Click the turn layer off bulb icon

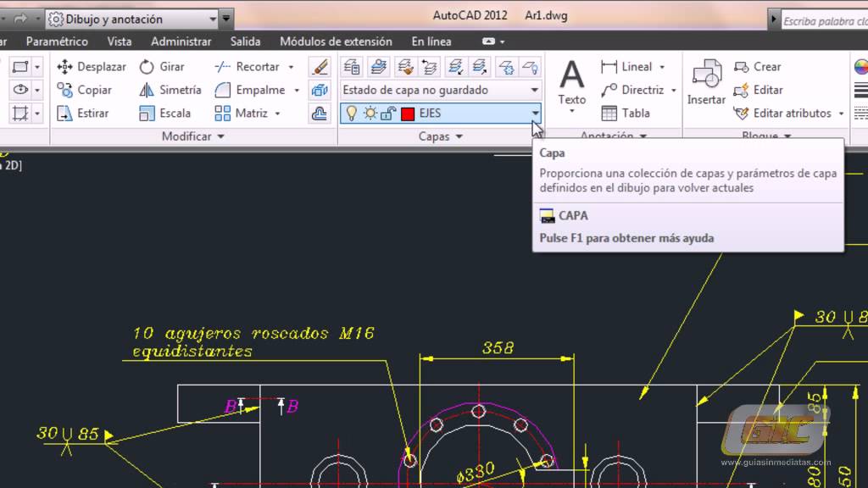coord(531,67)
